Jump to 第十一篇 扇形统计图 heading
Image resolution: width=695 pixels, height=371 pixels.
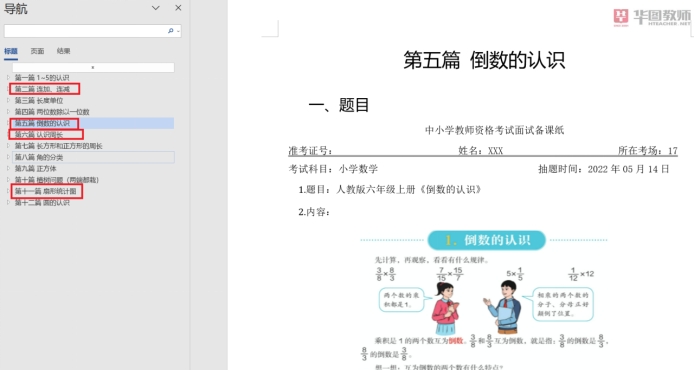pos(45,191)
